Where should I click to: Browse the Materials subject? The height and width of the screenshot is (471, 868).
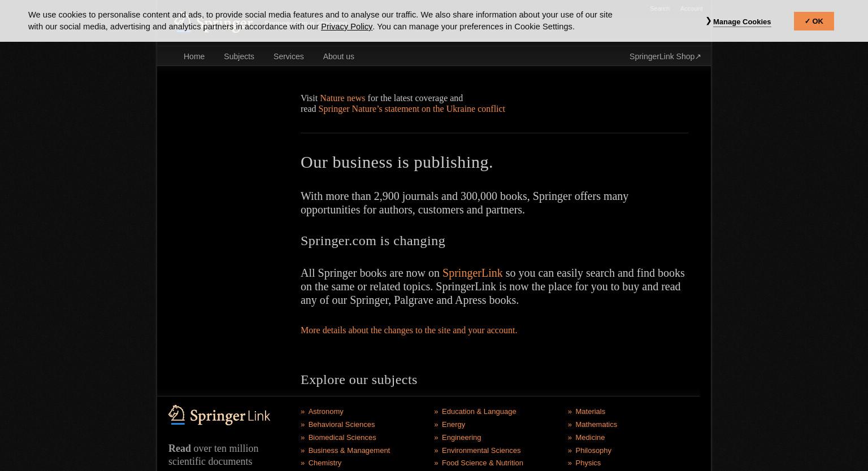point(590,412)
